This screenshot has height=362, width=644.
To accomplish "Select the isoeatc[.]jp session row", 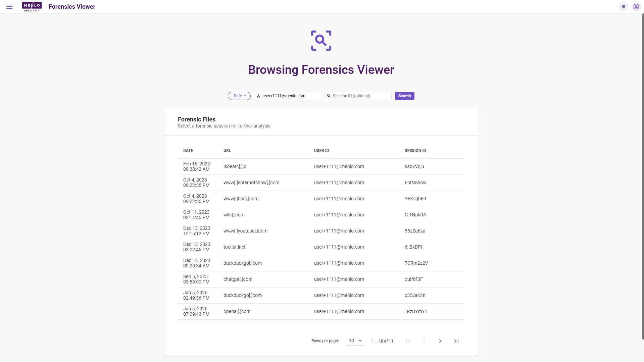I will (x=321, y=167).
